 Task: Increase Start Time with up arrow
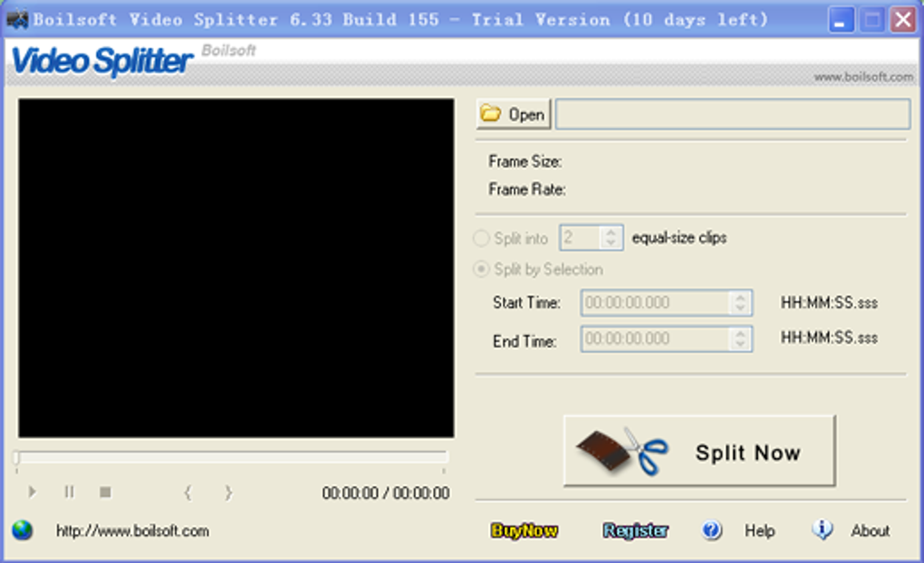click(741, 297)
